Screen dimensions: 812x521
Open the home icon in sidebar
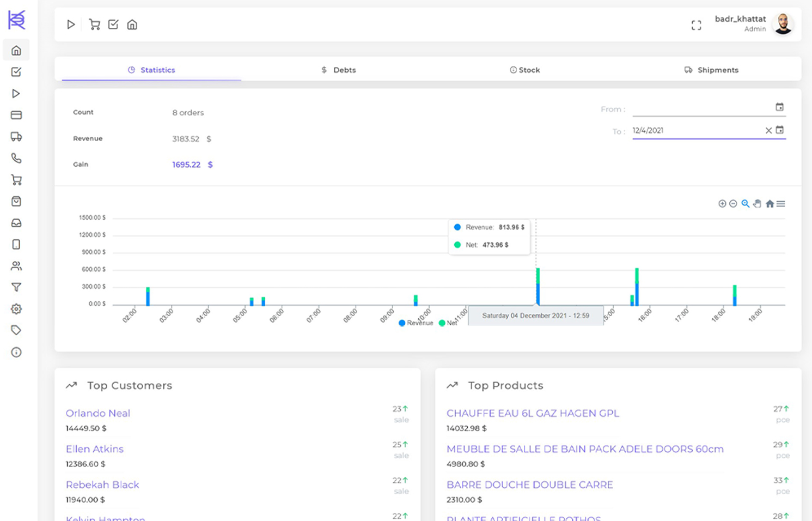click(16, 50)
